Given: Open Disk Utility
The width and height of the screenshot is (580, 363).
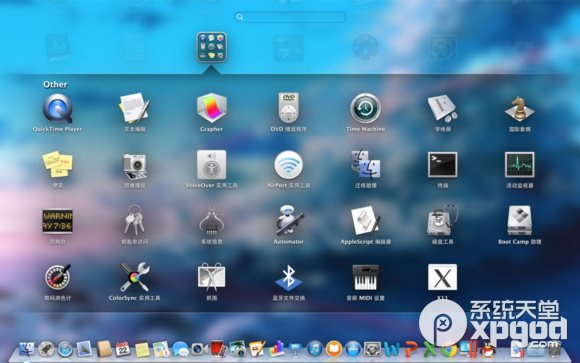Looking at the screenshot, I should pyautogui.click(x=442, y=221).
